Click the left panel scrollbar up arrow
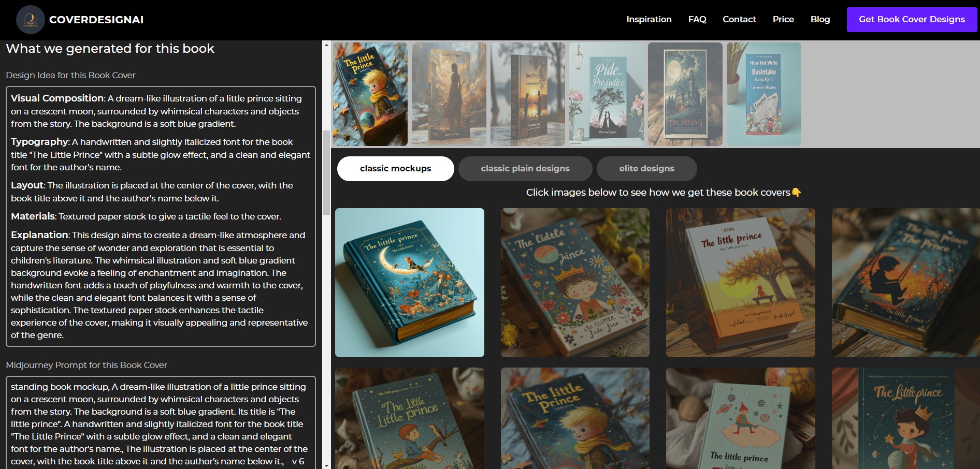 tap(326, 45)
